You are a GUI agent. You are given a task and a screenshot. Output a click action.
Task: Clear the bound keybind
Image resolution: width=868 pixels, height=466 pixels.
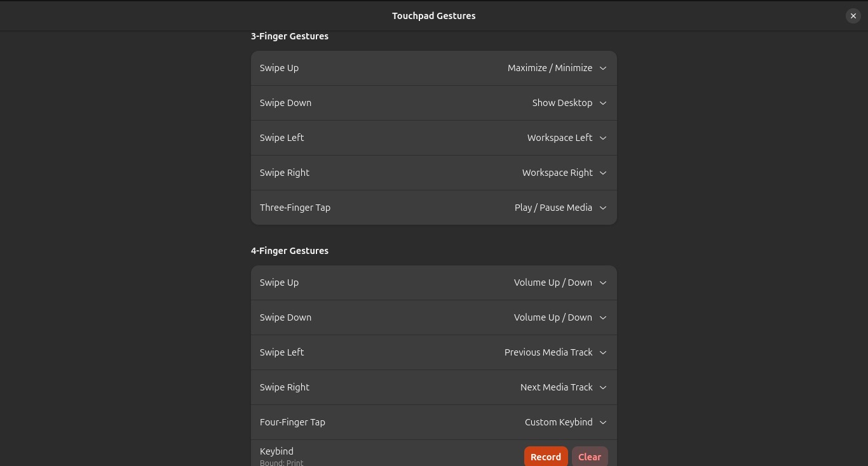point(590,456)
